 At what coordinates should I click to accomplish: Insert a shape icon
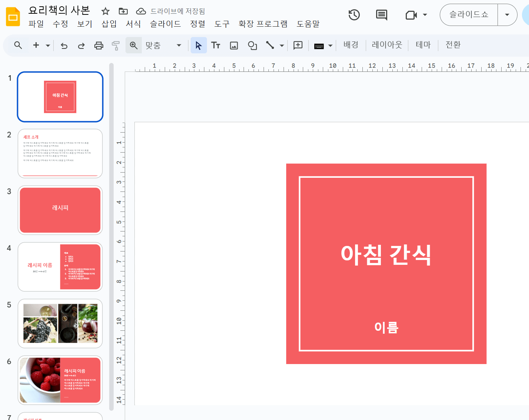pyautogui.click(x=252, y=46)
